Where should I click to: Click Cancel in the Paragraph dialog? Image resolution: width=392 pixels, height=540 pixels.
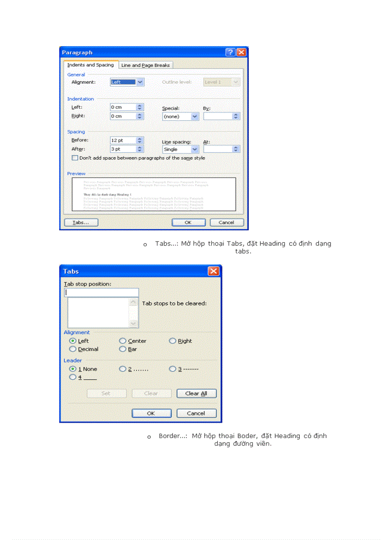click(227, 223)
